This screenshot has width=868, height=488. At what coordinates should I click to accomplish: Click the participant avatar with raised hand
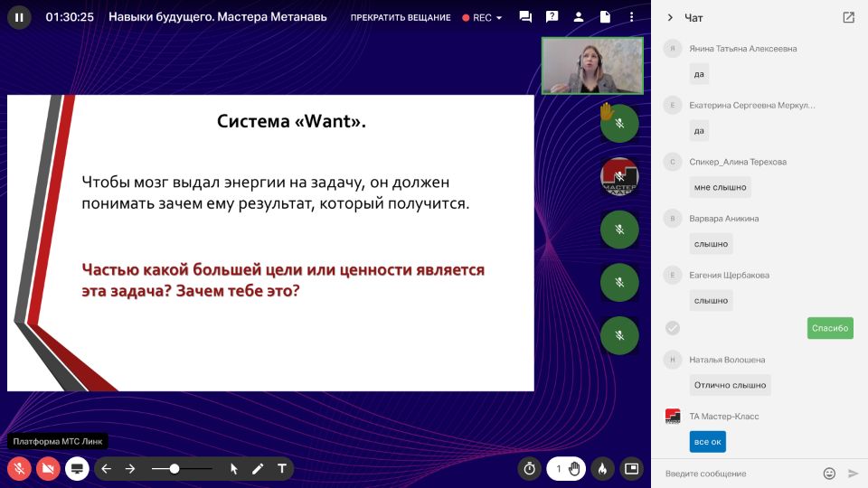619,123
